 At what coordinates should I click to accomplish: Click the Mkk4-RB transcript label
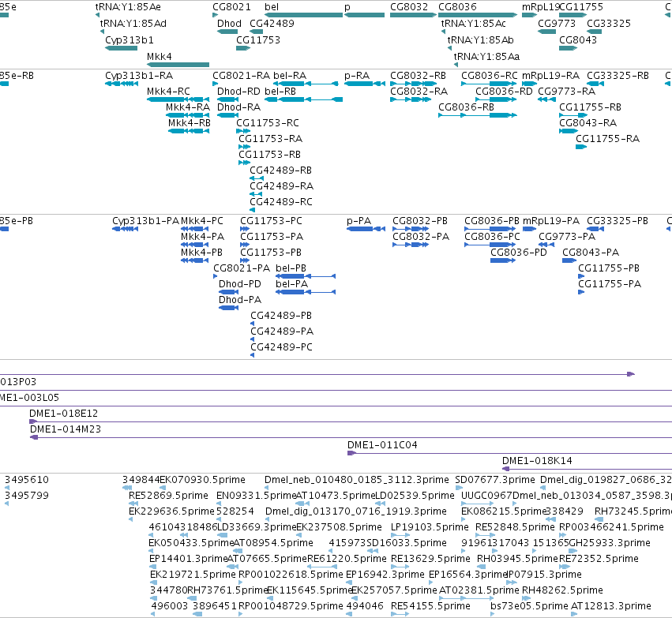190,123
